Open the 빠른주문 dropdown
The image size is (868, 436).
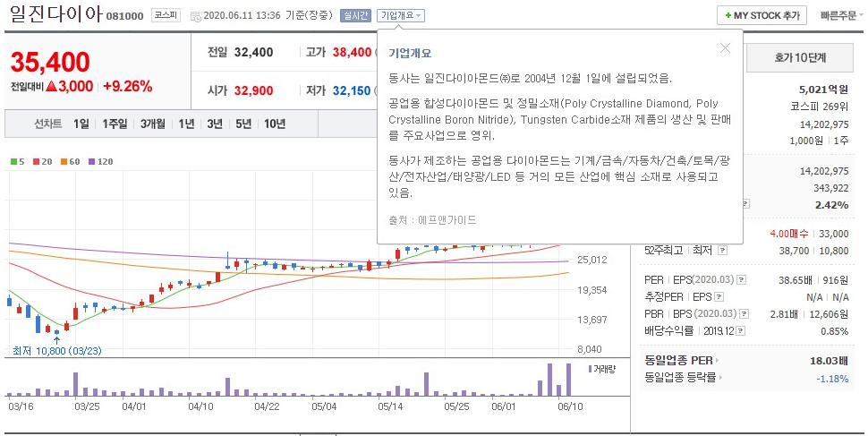click(842, 15)
